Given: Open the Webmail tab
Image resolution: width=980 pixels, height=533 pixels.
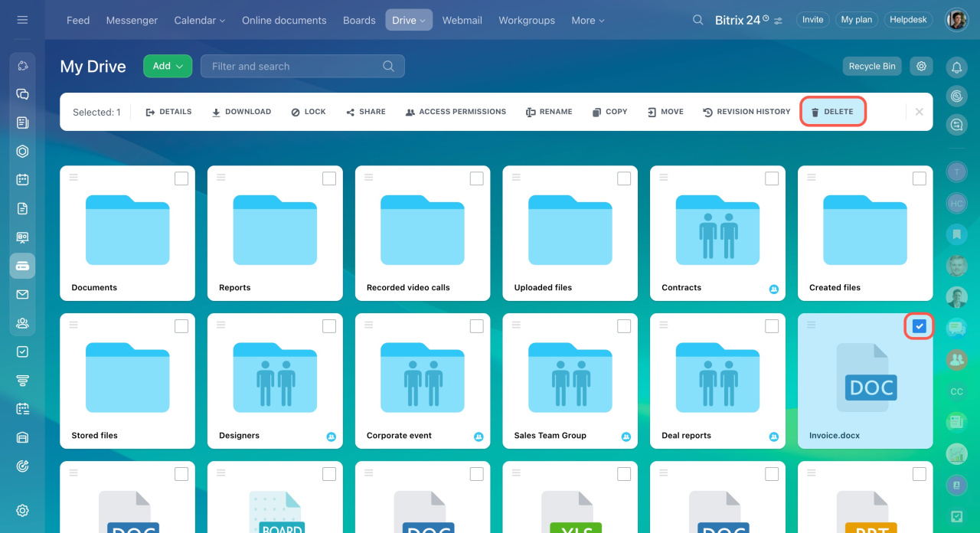Looking at the screenshot, I should tap(462, 20).
